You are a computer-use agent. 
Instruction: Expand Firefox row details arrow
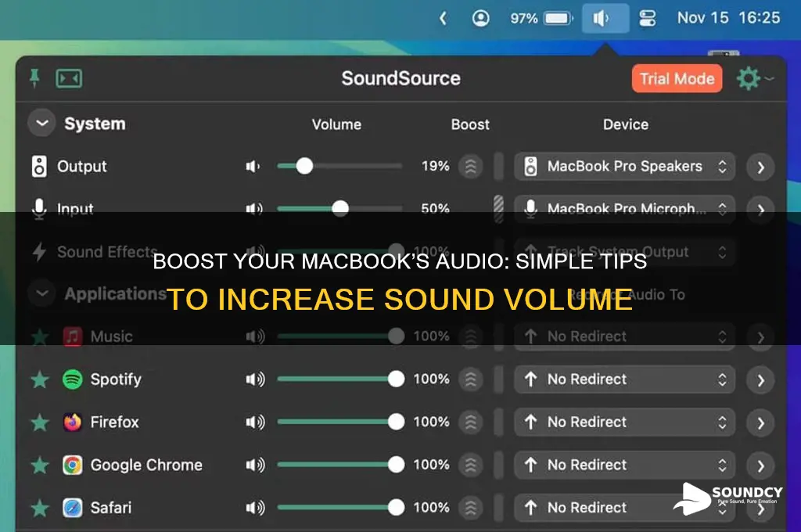tap(760, 423)
